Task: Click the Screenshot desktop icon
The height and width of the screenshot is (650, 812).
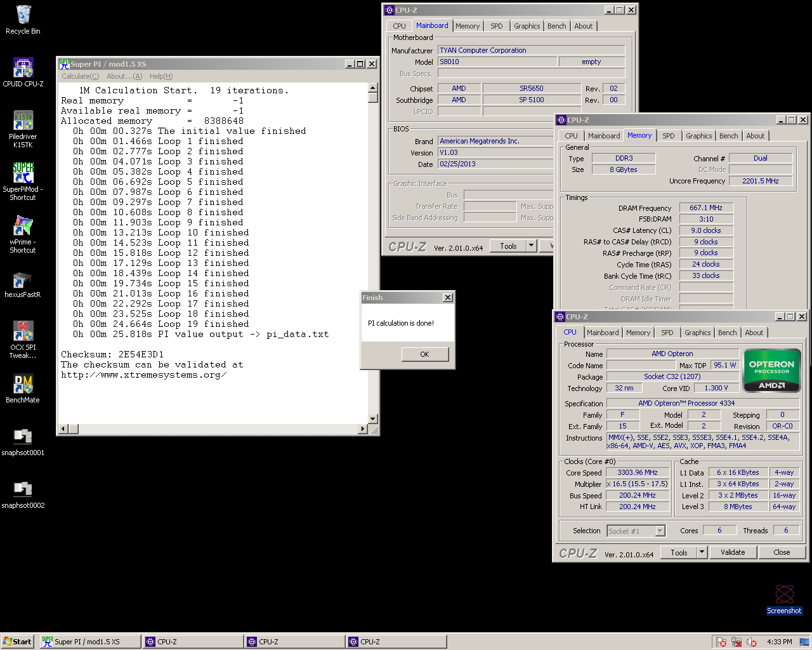Action: 785,599
